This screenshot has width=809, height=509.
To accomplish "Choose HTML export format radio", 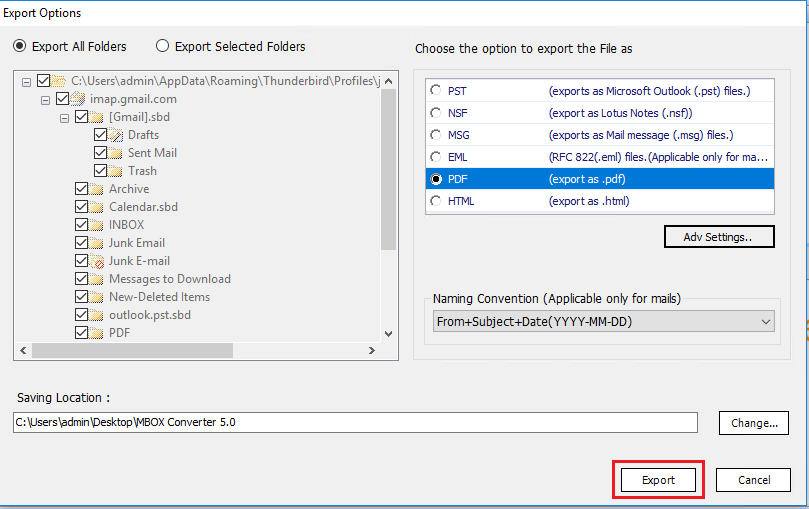I will click(x=436, y=201).
